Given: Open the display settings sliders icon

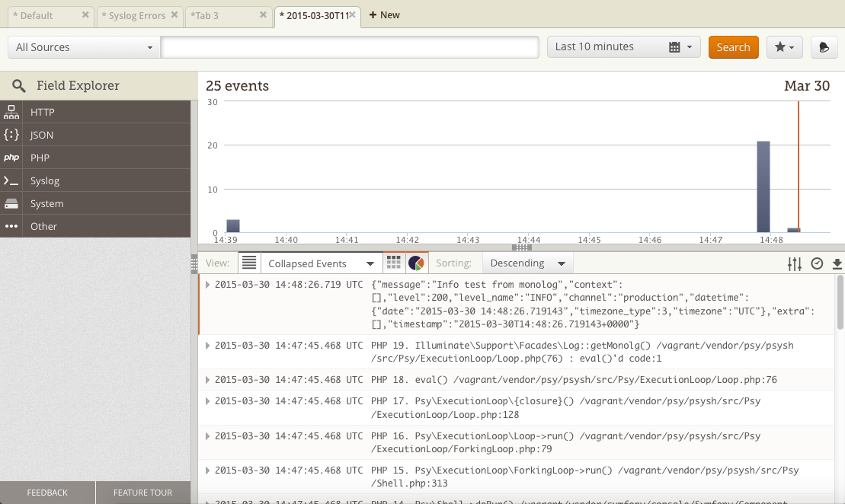Looking at the screenshot, I should point(795,263).
